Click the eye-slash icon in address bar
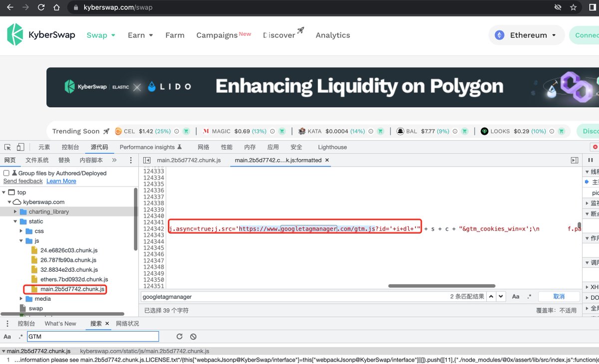The height and width of the screenshot is (364, 599). tap(558, 7)
